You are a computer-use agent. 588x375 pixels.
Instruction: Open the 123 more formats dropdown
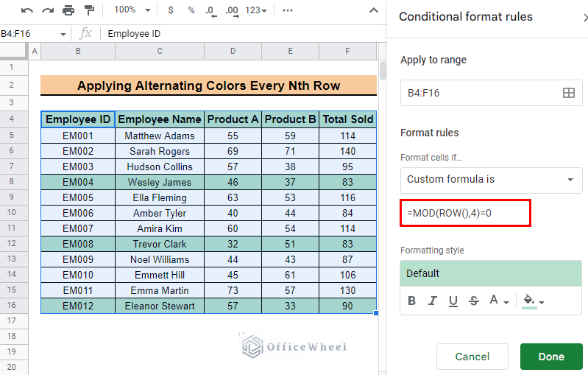point(256,10)
